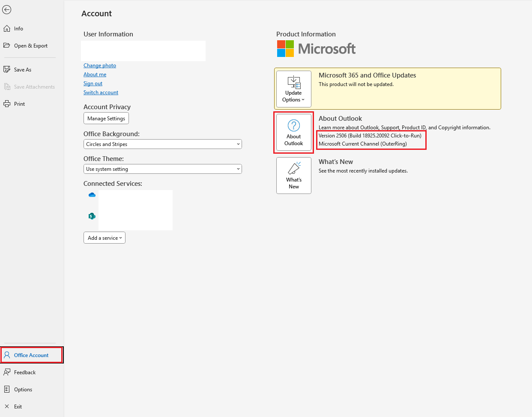Open Update Options dropdown button

click(294, 89)
